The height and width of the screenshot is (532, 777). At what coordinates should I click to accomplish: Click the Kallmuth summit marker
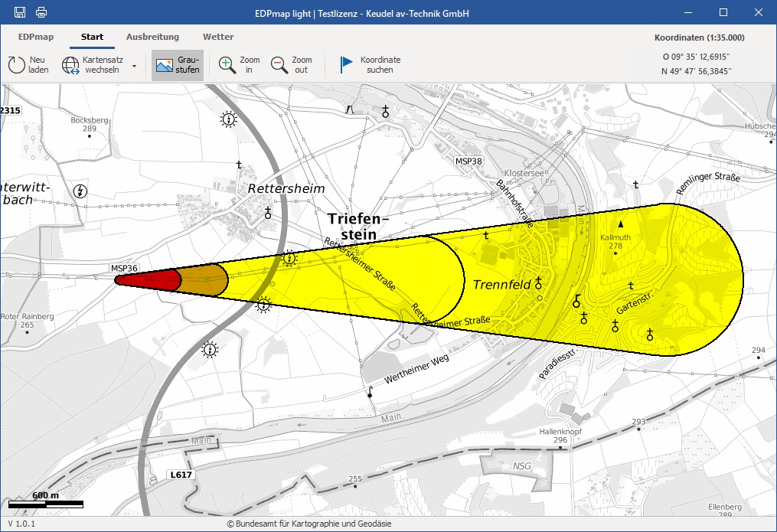621,224
